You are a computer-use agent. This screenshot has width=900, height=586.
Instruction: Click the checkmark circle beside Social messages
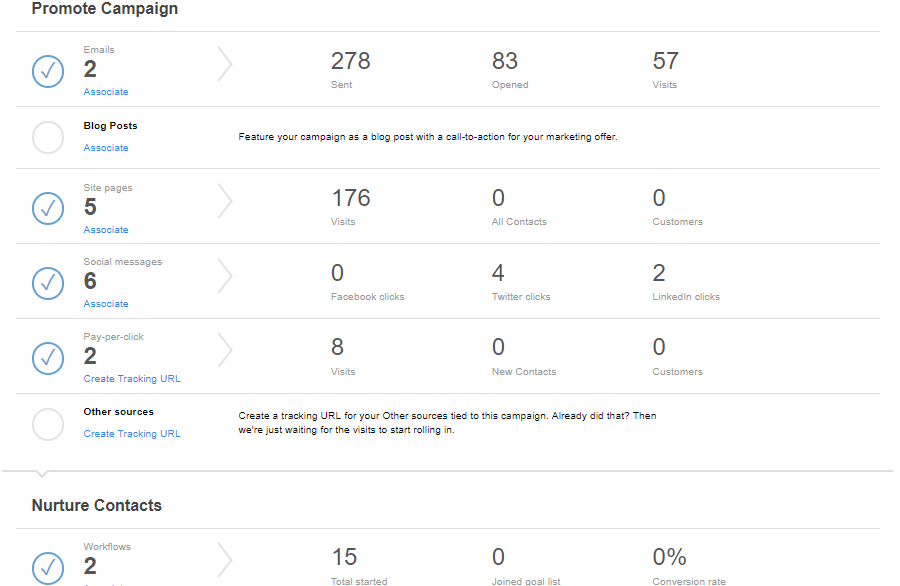[48, 284]
